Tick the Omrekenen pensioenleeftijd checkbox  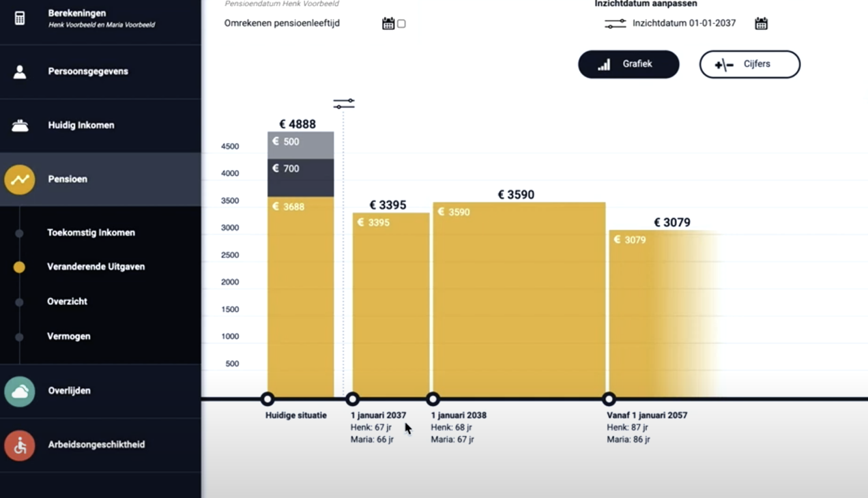401,24
